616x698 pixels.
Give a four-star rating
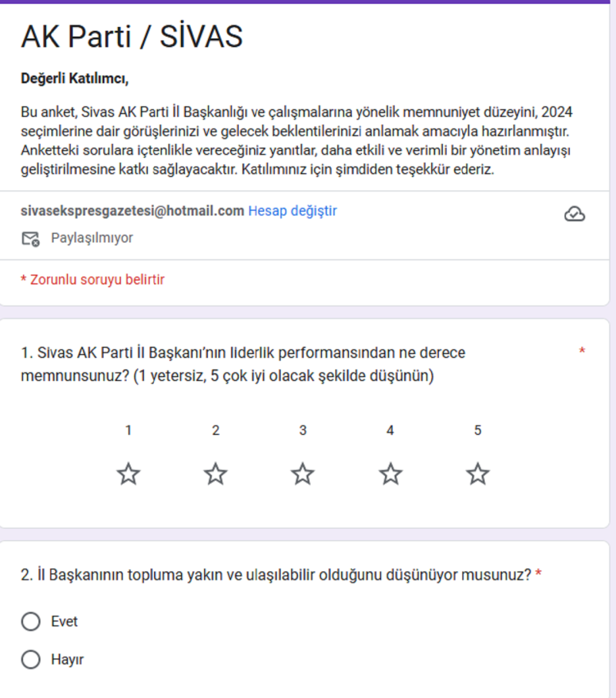(x=390, y=474)
